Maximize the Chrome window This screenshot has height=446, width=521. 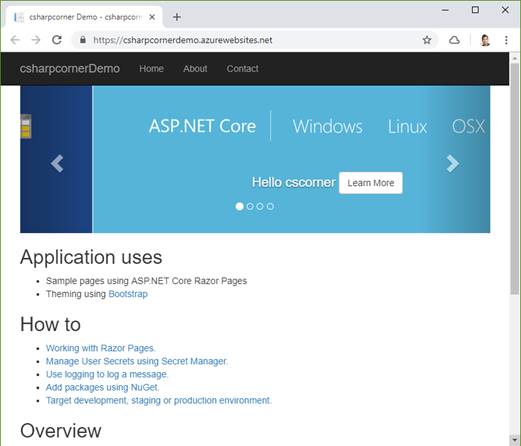(475, 10)
